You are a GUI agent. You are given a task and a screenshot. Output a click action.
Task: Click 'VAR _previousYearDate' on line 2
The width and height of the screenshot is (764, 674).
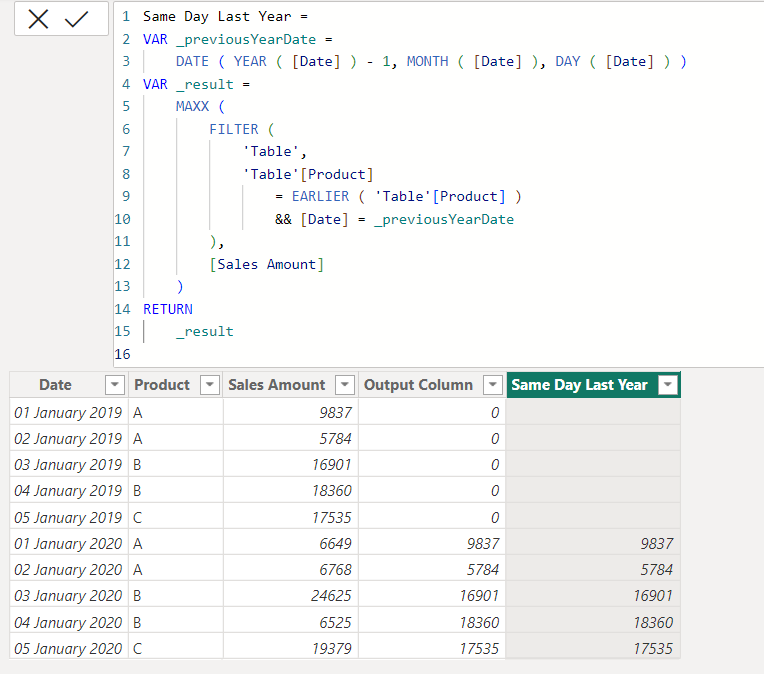pyautogui.click(x=229, y=39)
